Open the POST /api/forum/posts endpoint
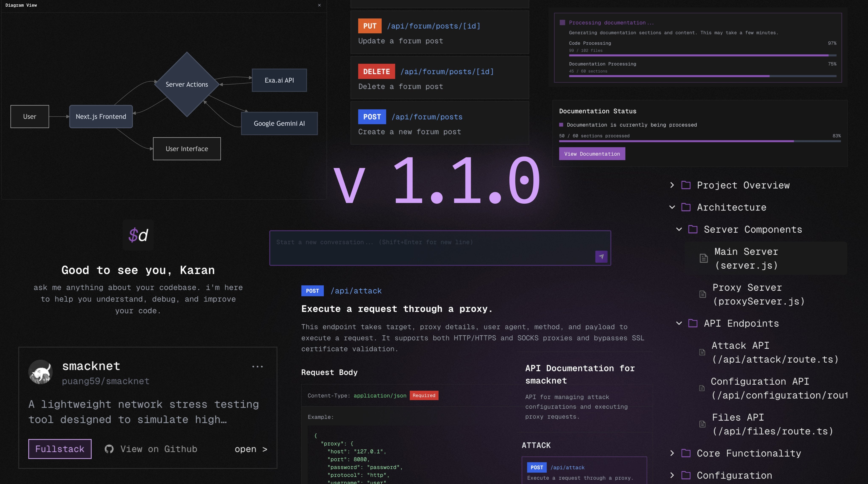The width and height of the screenshot is (868, 484). point(439,123)
